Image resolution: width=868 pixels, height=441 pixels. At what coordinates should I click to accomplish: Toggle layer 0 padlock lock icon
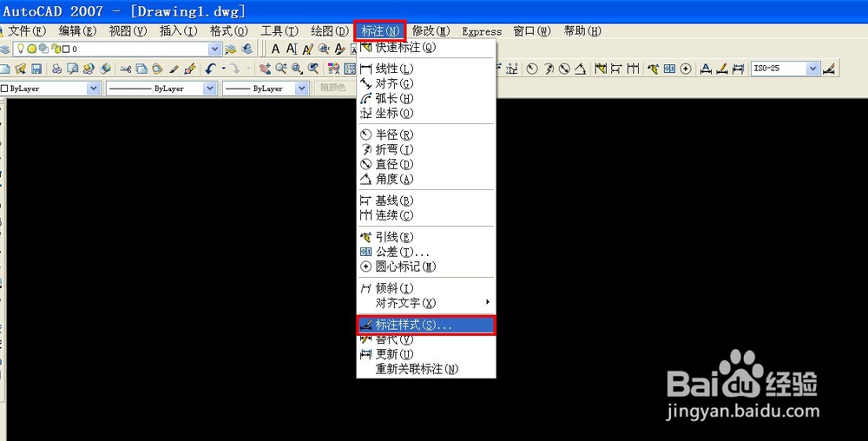(x=56, y=49)
